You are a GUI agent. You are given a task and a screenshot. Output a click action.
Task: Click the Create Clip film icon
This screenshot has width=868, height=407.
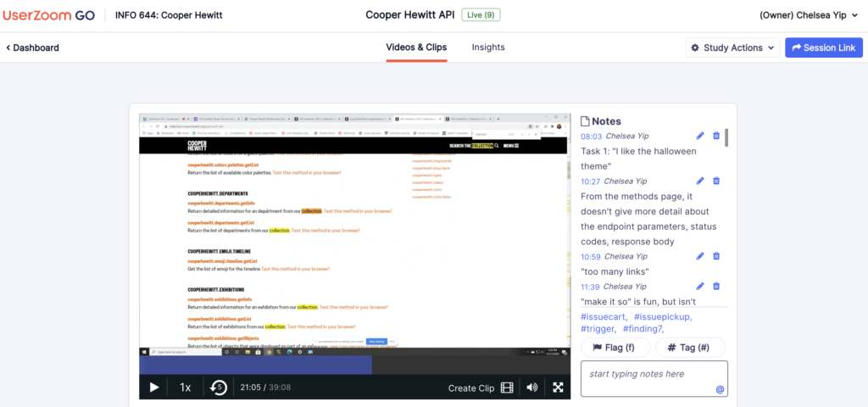click(507, 387)
